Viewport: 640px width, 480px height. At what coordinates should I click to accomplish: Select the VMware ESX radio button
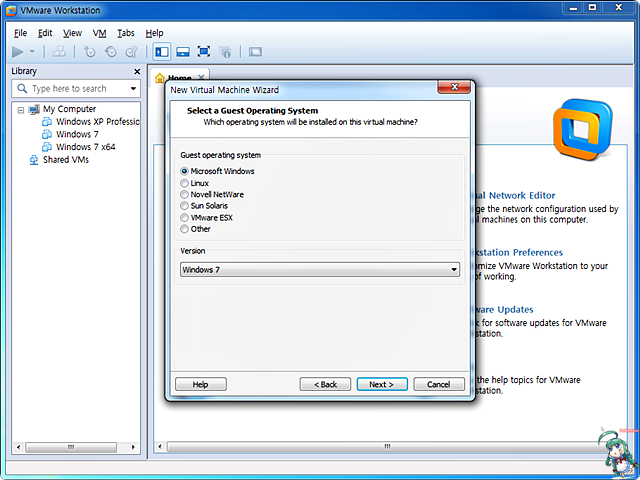click(x=184, y=218)
